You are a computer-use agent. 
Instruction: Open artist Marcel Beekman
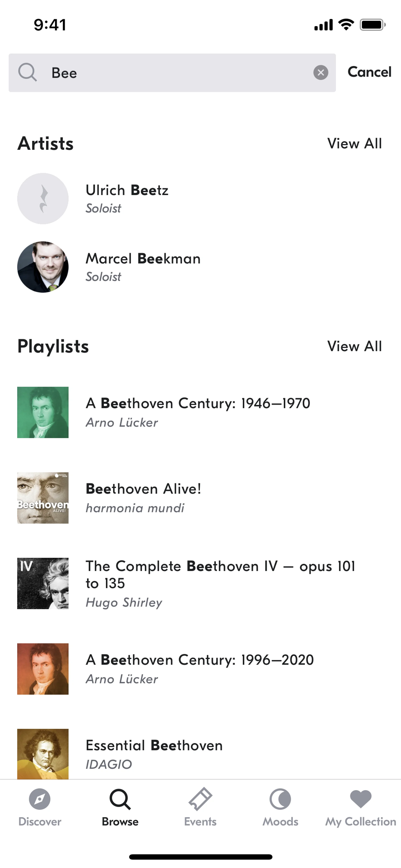tap(143, 266)
